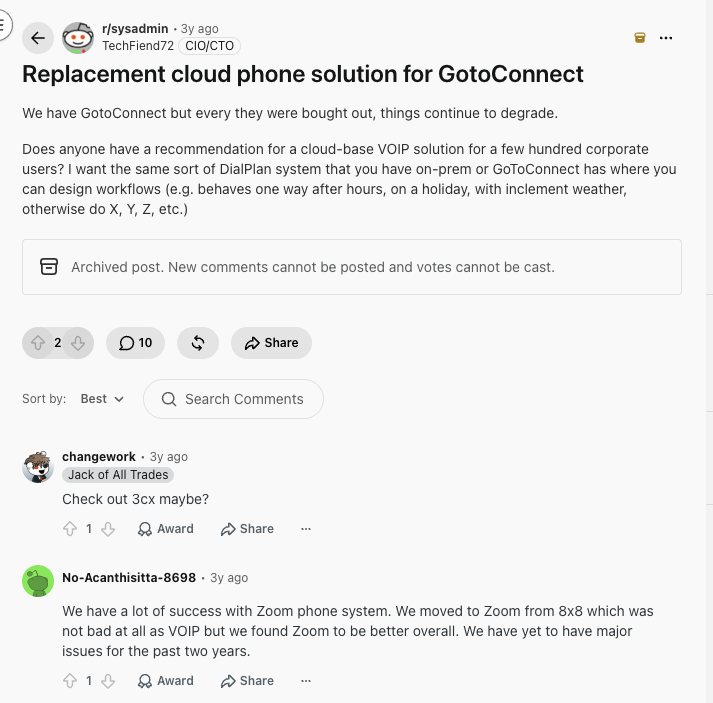The image size is (713, 703).
Task: Open changework's user profile link
Action: click(99, 457)
